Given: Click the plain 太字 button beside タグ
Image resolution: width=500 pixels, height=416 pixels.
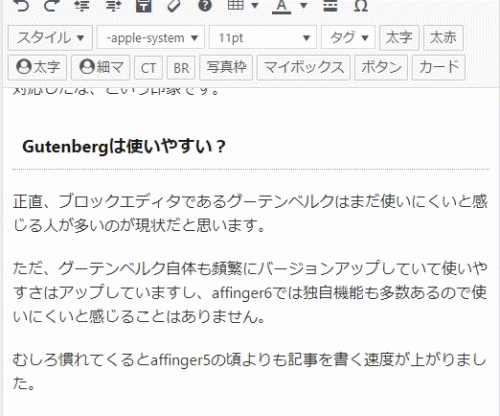Looking at the screenshot, I should pyautogui.click(x=399, y=38).
